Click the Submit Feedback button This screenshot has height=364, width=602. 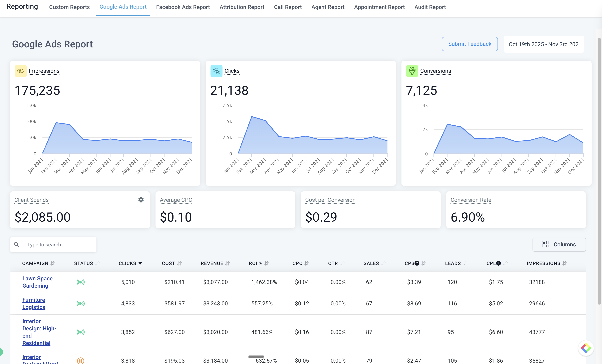(x=470, y=44)
